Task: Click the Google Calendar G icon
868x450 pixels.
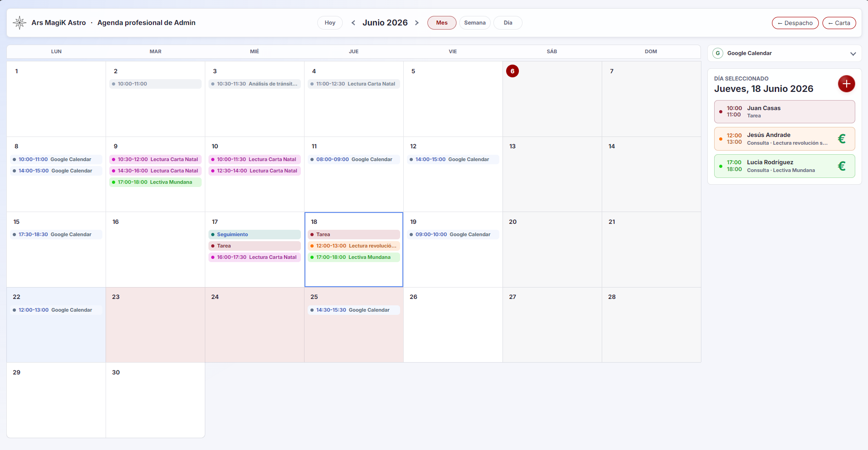Action: click(718, 53)
